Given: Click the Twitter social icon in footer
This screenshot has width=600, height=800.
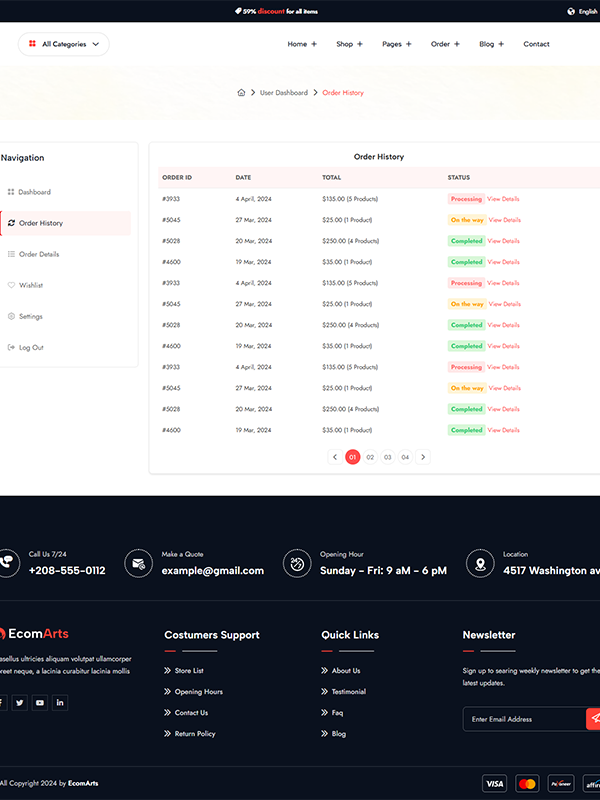Looking at the screenshot, I should 19,703.
